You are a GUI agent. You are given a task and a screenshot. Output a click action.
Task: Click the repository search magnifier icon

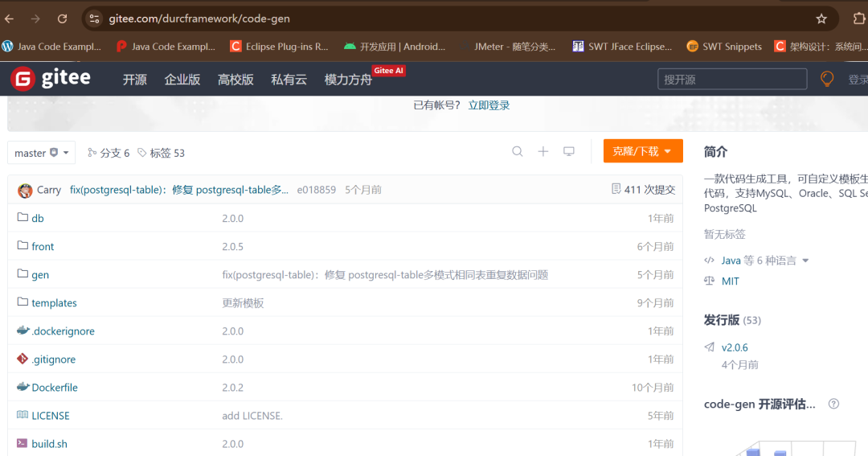click(518, 151)
